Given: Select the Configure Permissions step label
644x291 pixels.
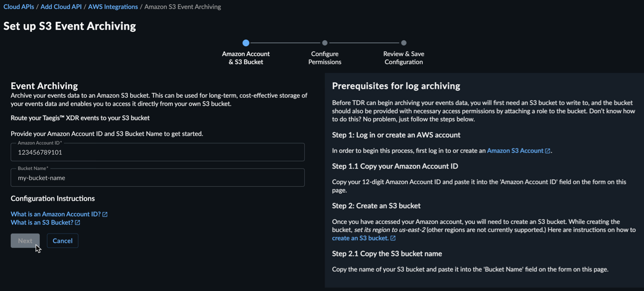Looking at the screenshot, I should pyautogui.click(x=325, y=58).
